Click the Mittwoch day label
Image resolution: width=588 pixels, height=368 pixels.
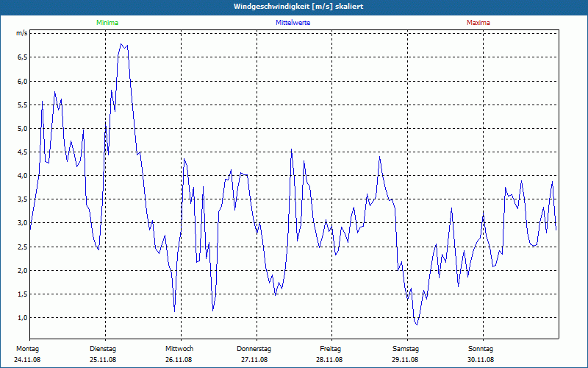click(x=179, y=349)
